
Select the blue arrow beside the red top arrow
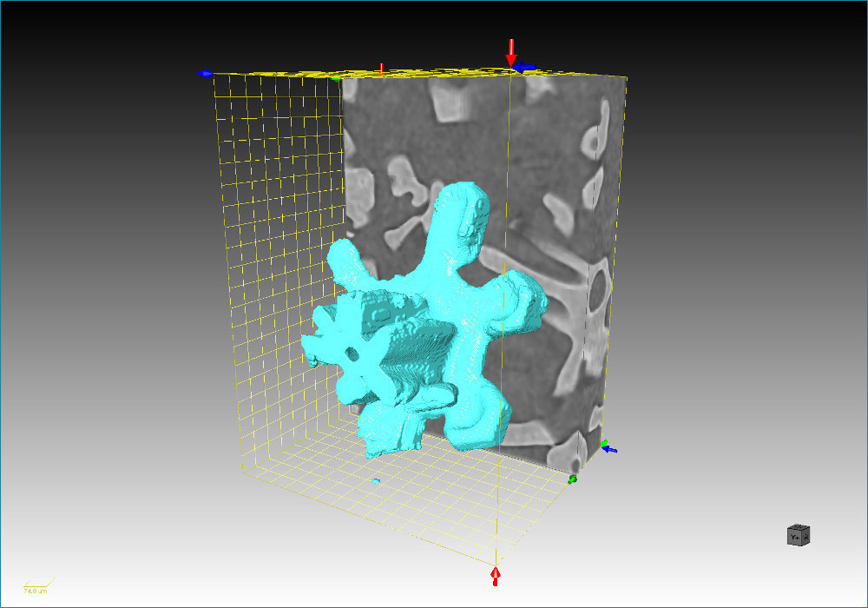coord(523,67)
